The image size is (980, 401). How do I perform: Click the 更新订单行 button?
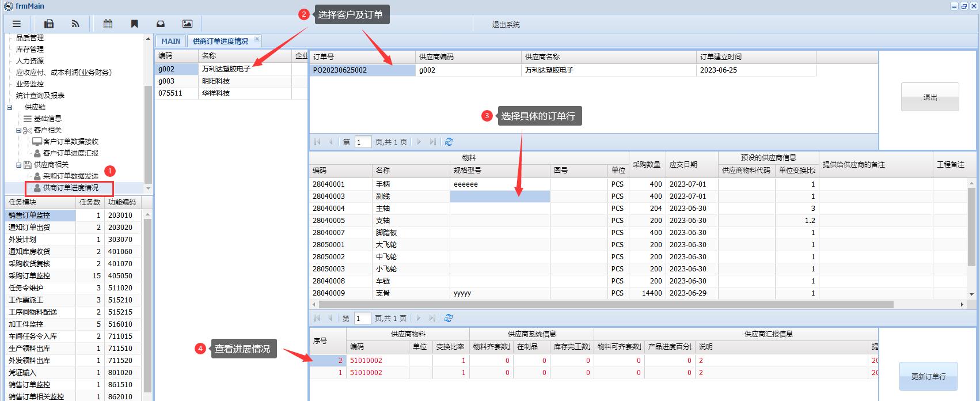pos(928,376)
